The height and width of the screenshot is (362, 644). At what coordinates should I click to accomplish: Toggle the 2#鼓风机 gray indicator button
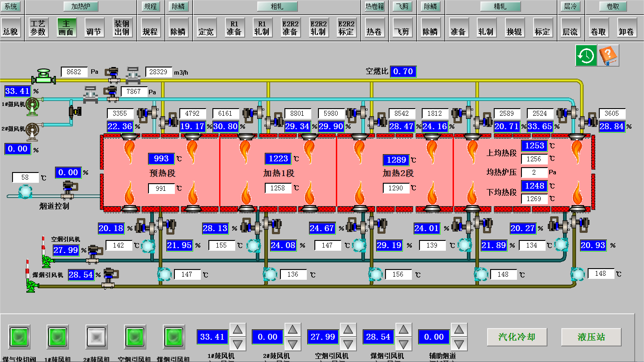coord(96,335)
